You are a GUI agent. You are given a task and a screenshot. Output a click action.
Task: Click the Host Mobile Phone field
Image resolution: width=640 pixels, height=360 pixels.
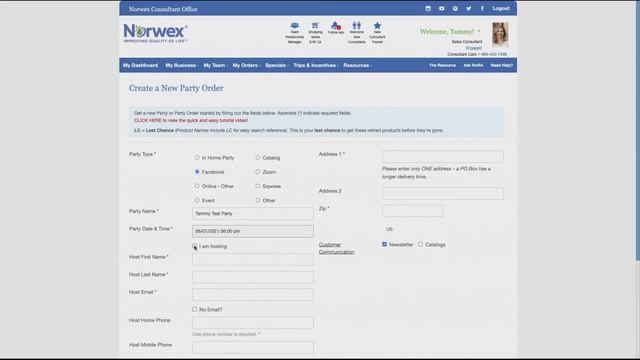253,347
